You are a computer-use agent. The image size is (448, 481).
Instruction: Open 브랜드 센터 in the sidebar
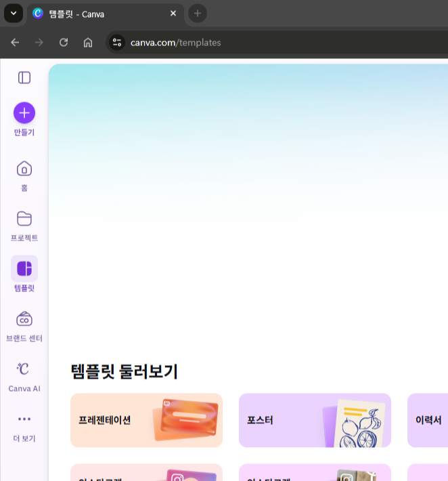[24, 327]
